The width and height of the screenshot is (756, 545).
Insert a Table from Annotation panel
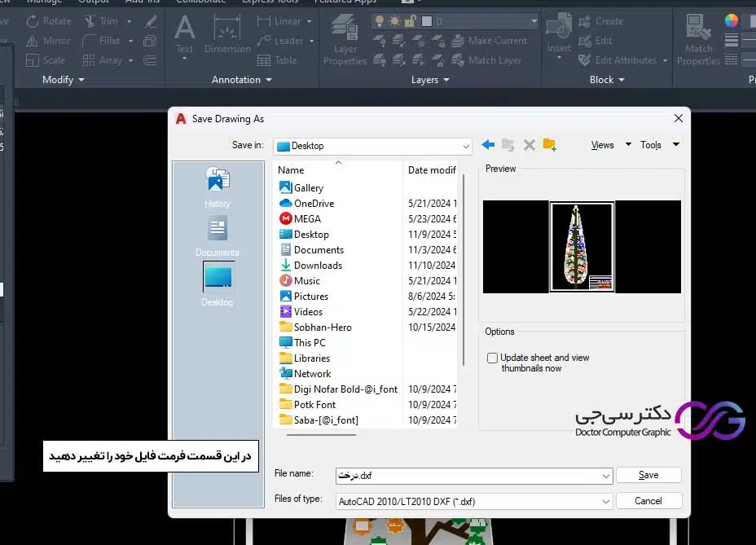pyautogui.click(x=277, y=60)
